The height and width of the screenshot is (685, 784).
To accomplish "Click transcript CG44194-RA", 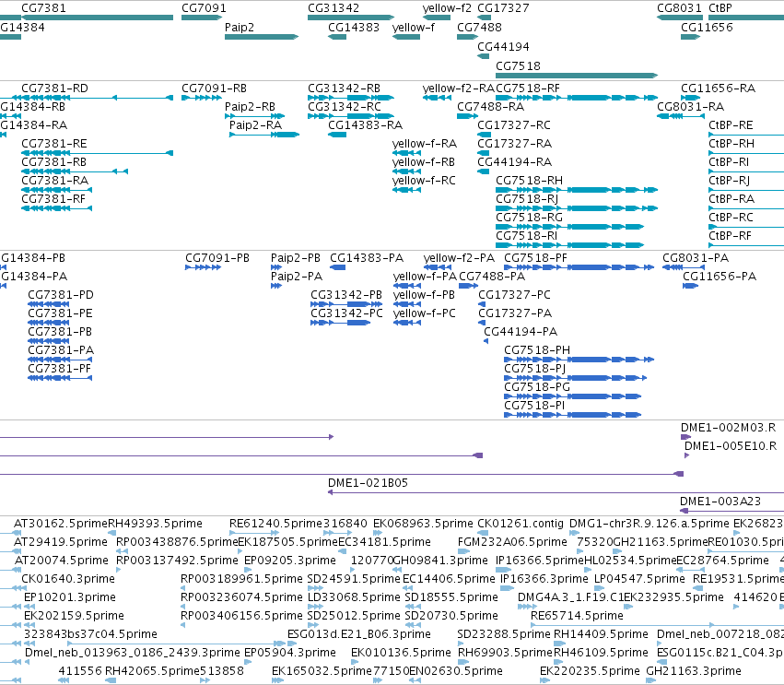I will pyautogui.click(x=483, y=171).
